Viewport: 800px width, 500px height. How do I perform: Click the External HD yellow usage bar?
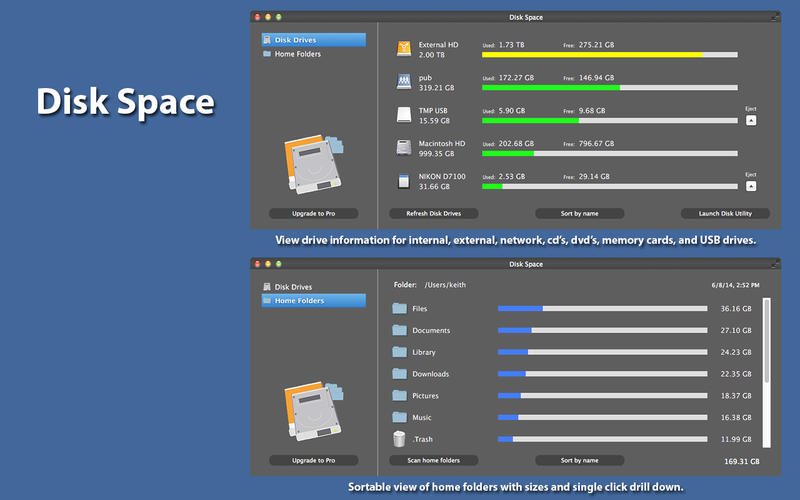pyautogui.click(x=610, y=55)
